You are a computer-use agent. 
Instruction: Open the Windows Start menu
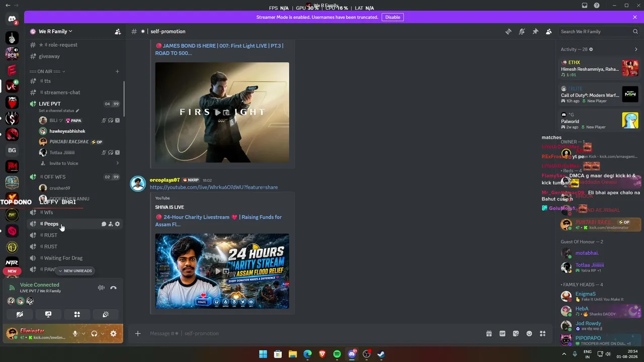click(263, 354)
